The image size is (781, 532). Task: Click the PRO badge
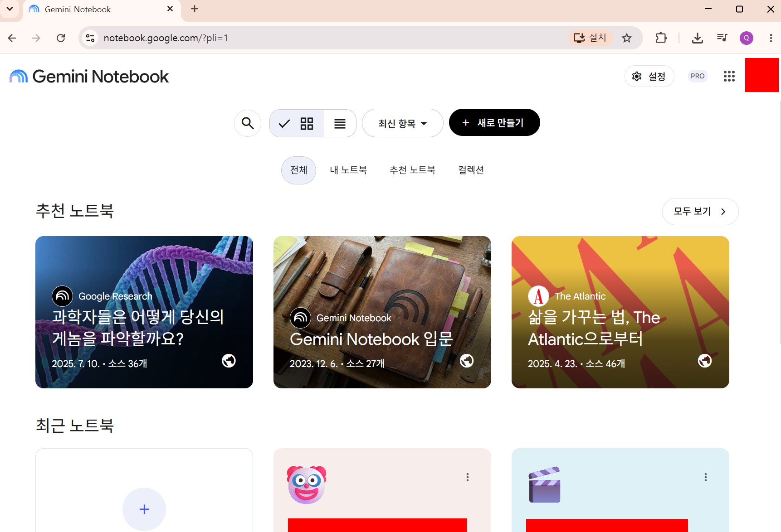698,76
